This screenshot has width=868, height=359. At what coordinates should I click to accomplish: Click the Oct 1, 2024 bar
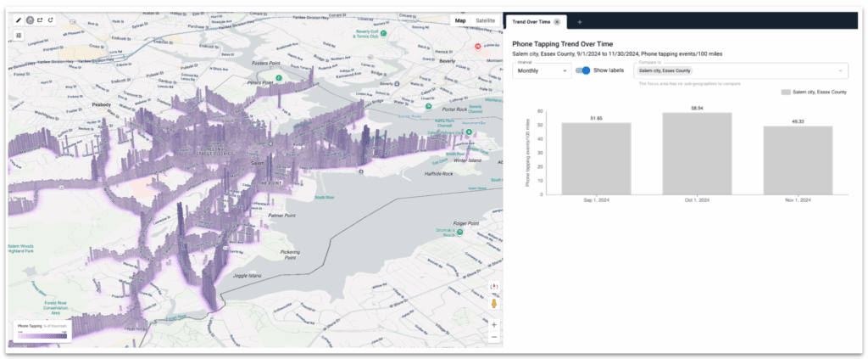coord(697,153)
